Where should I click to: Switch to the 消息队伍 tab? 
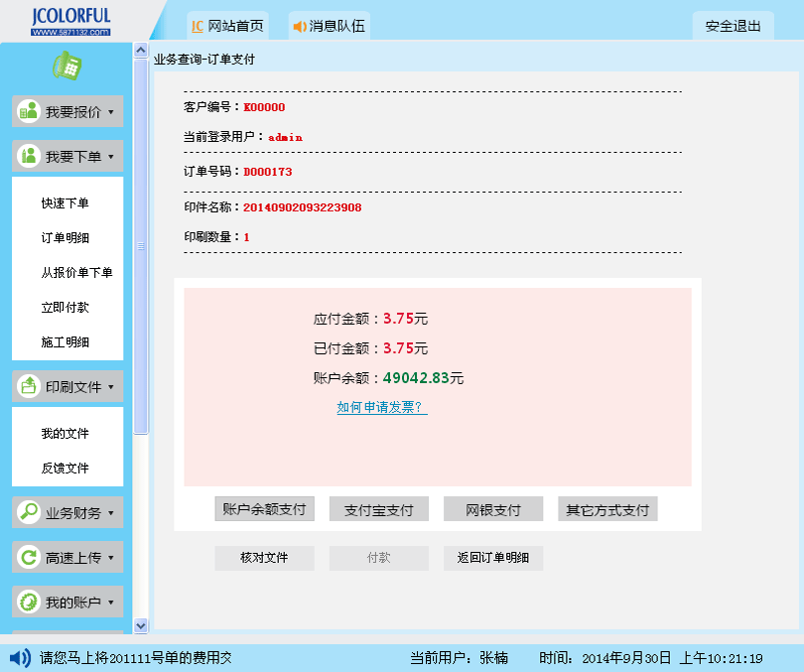tap(329, 26)
